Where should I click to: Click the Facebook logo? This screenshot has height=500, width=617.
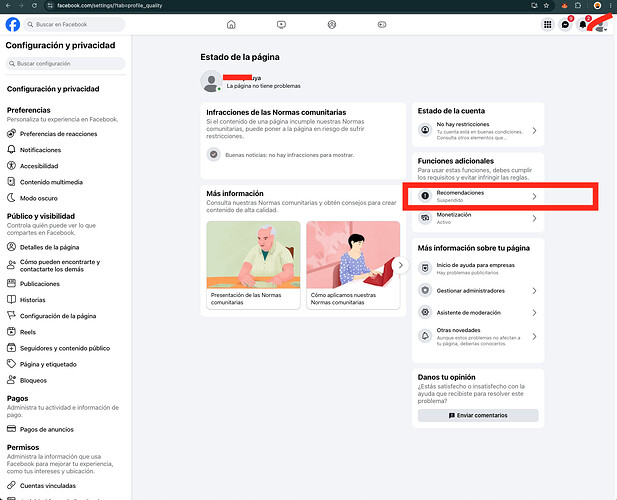pos(13,24)
